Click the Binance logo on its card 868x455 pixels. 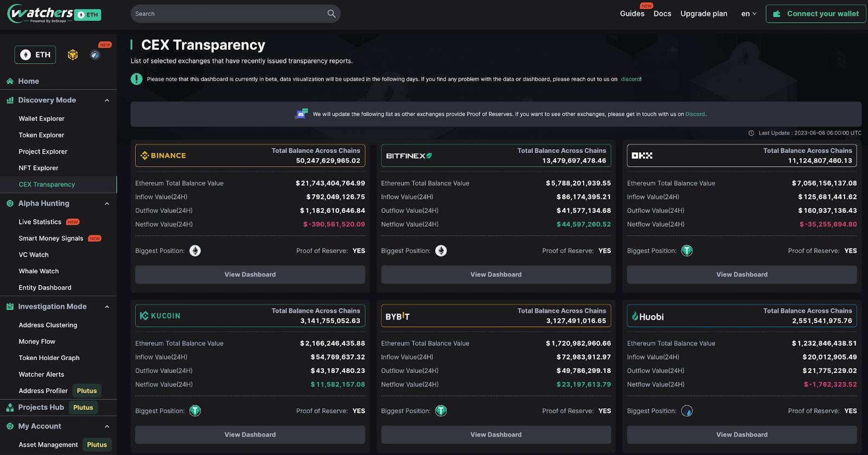pyautogui.click(x=163, y=156)
